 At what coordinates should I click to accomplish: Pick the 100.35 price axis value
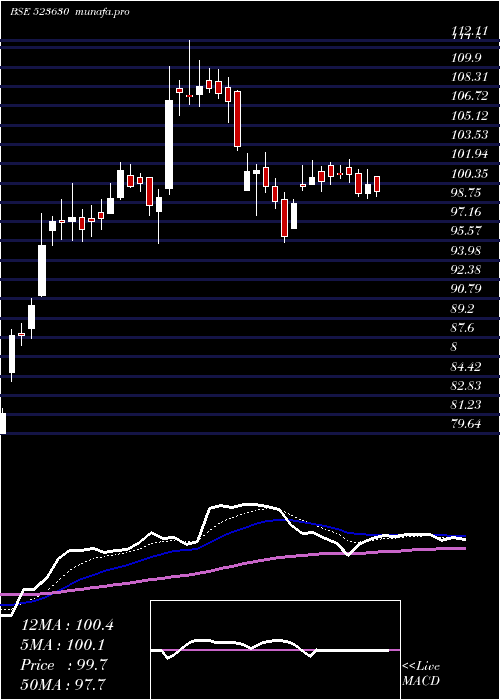click(x=469, y=174)
